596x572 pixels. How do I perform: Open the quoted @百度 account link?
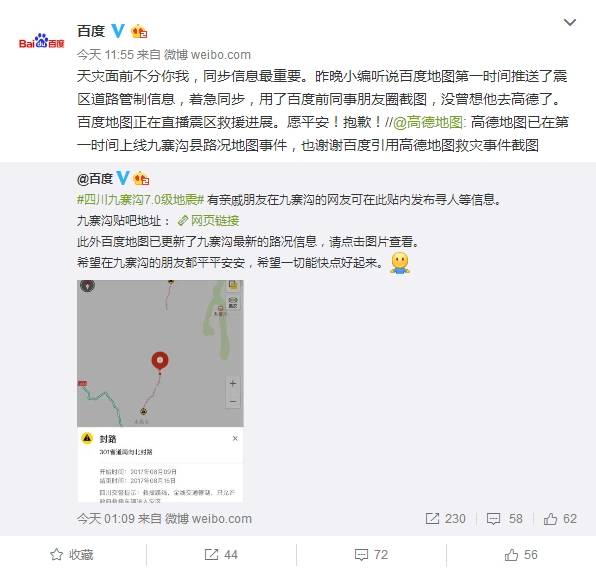95,178
